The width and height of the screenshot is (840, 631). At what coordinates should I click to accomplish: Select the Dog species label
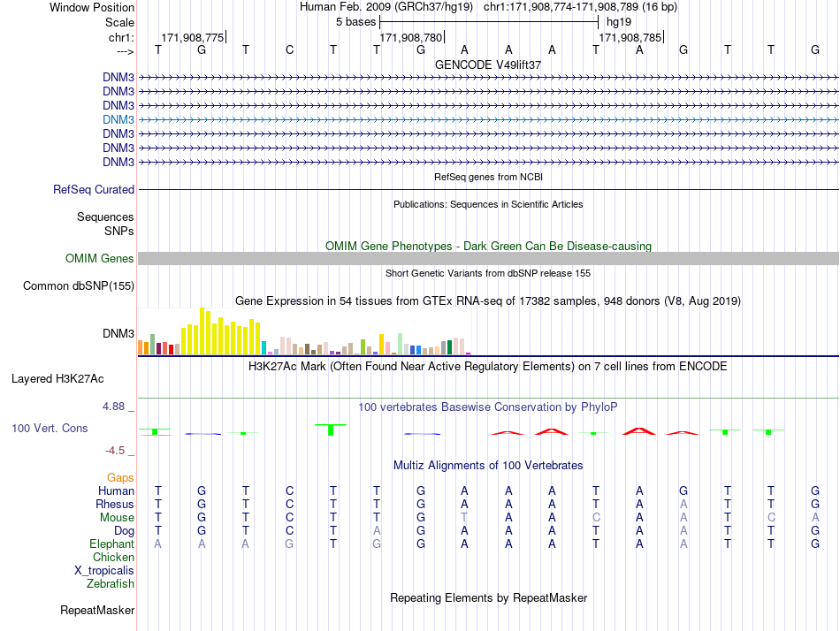[x=125, y=531]
